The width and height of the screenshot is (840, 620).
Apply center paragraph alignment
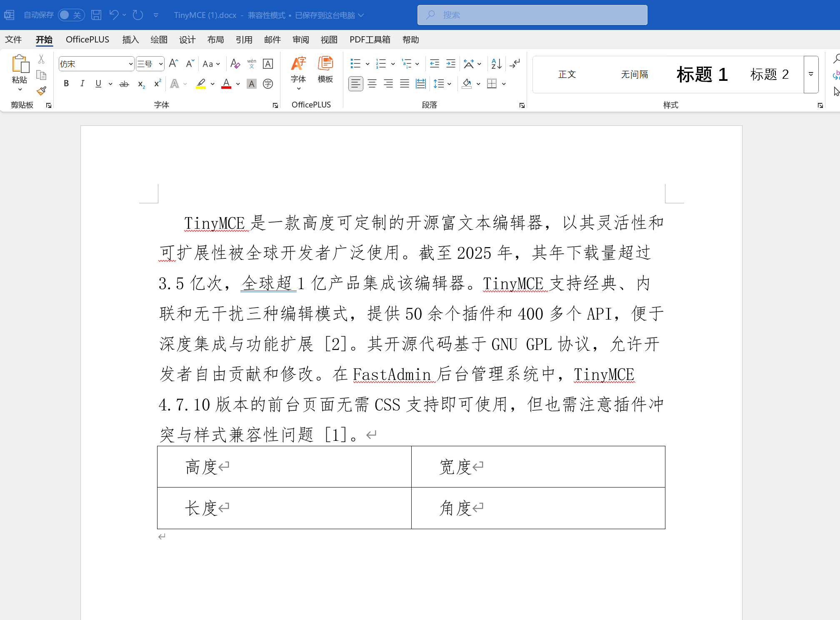coord(372,84)
